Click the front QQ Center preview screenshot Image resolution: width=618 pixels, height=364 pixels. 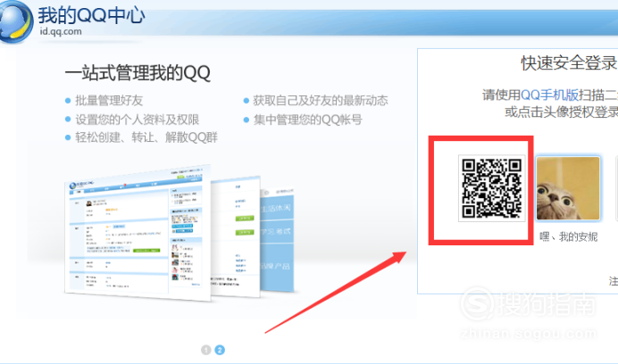pos(138,233)
